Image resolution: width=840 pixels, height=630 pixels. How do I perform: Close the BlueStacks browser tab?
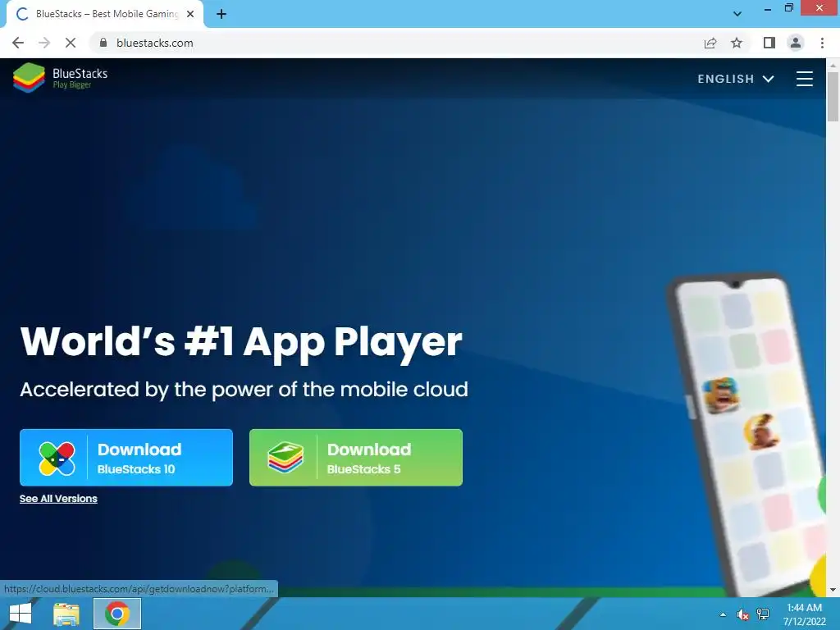(190, 14)
